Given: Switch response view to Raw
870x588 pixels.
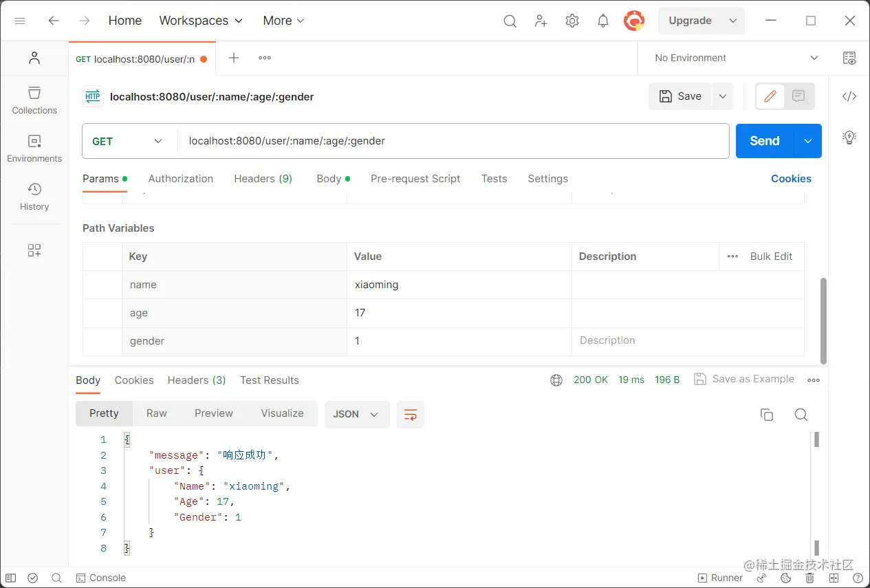Looking at the screenshot, I should [x=157, y=413].
